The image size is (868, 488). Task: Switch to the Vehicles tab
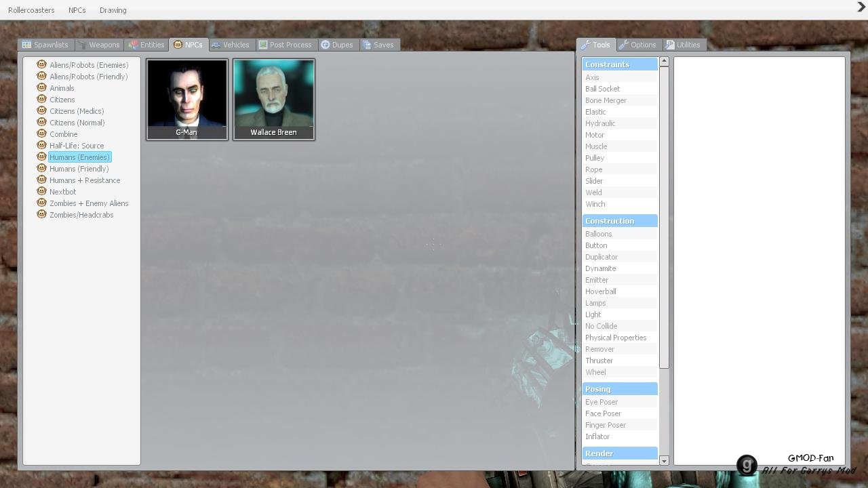[231, 45]
